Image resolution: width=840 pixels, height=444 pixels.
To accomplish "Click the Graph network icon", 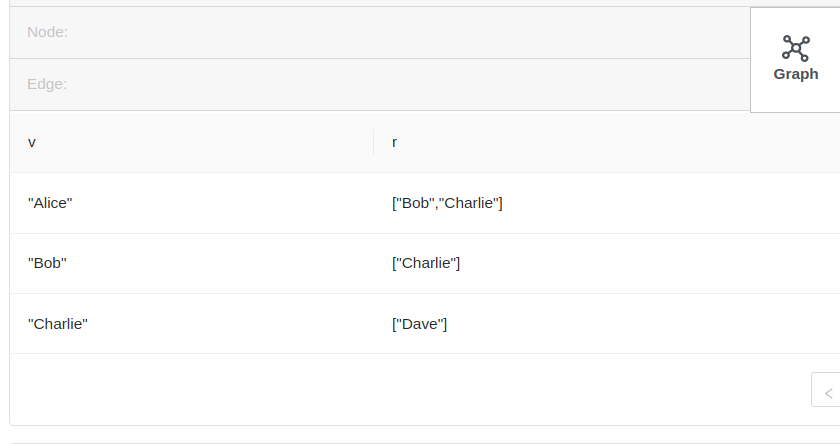I will [796, 47].
